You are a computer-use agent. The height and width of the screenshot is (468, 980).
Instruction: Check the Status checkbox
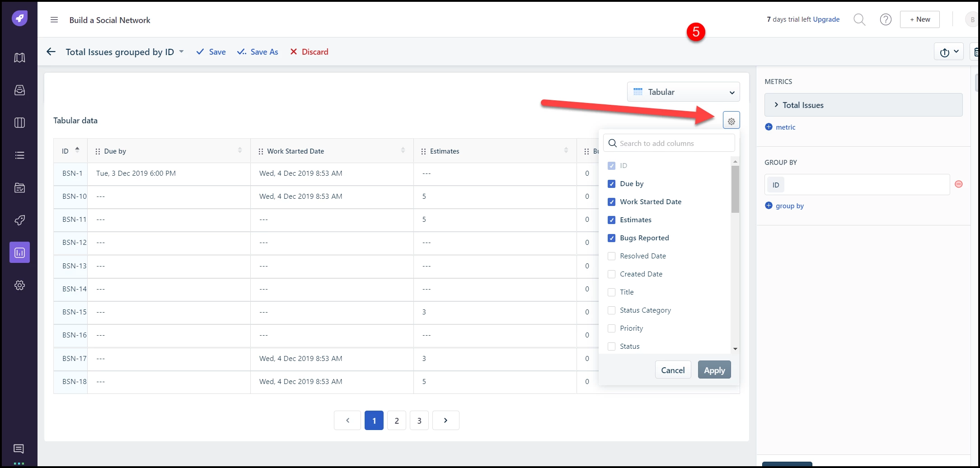(x=611, y=346)
